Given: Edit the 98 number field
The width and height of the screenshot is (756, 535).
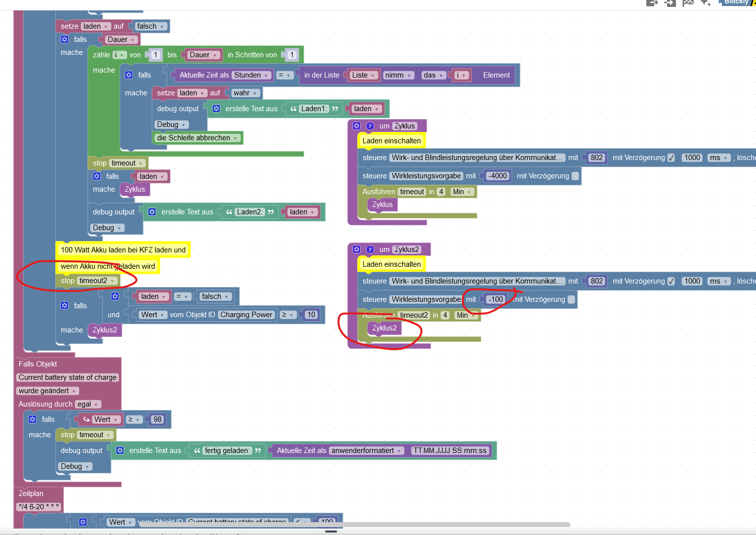Looking at the screenshot, I should (158, 419).
